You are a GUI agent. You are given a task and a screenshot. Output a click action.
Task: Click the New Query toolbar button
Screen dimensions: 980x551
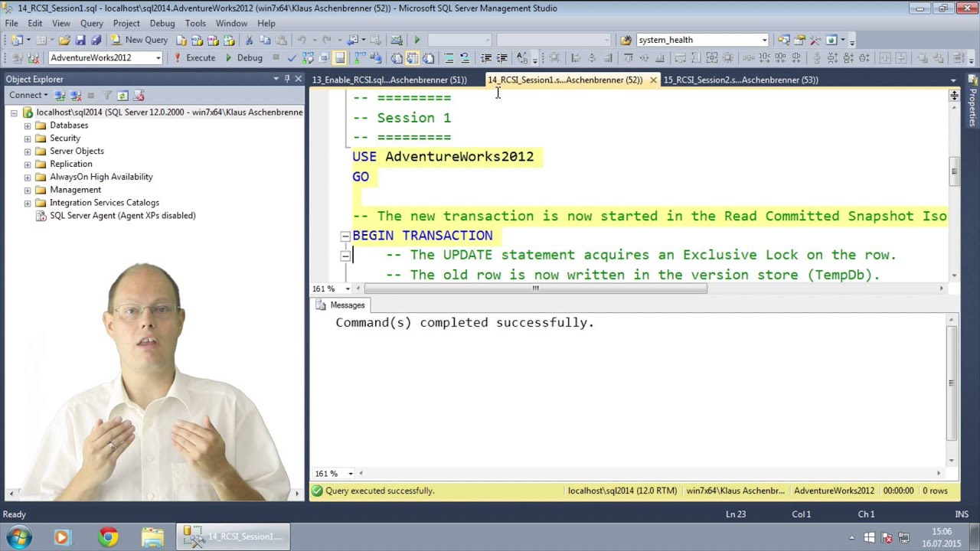(x=140, y=40)
